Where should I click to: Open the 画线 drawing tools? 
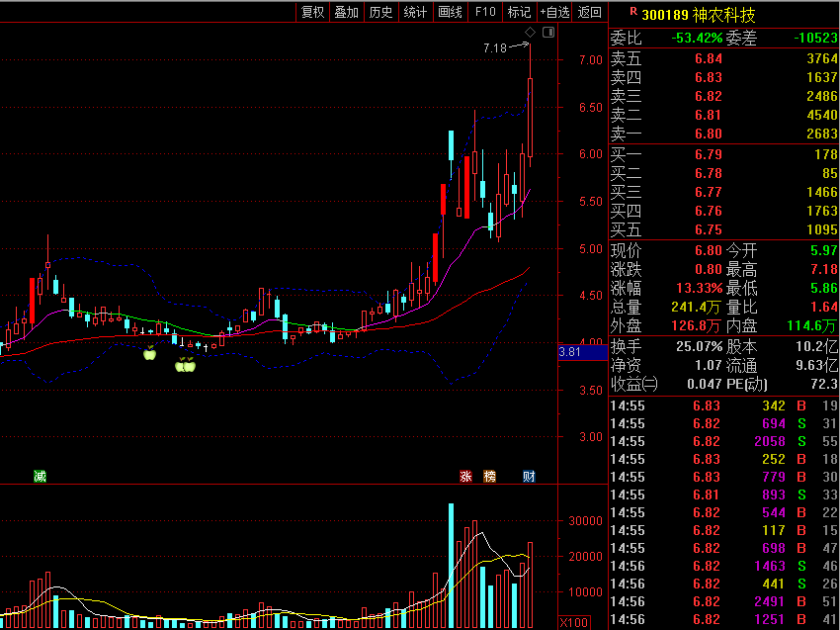click(x=450, y=12)
